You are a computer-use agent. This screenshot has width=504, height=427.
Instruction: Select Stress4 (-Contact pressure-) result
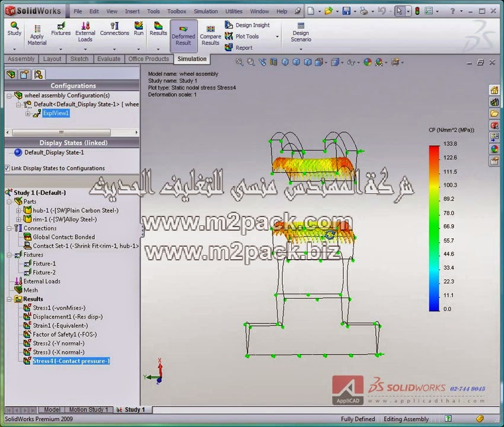tap(71, 361)
